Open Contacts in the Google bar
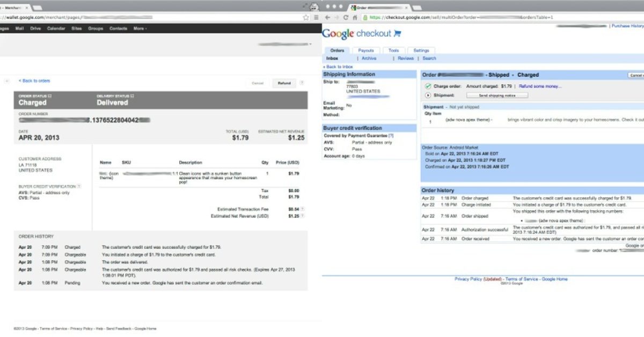 pyautogui.click(x=118, y=28)
